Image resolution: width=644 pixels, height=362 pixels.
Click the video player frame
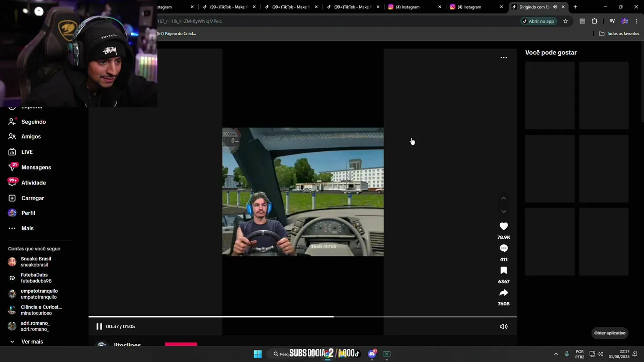pyautogui.click(x=303, y=192)
